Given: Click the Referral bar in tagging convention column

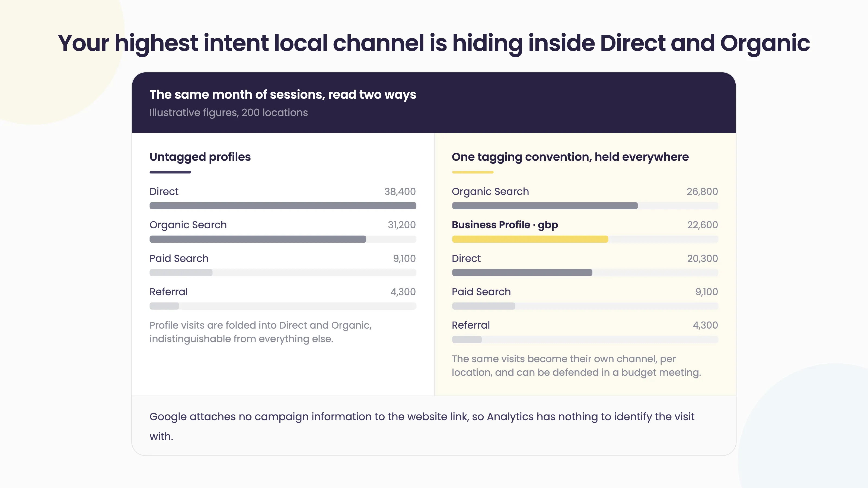Looking at the screenshot, I should 585,339.
